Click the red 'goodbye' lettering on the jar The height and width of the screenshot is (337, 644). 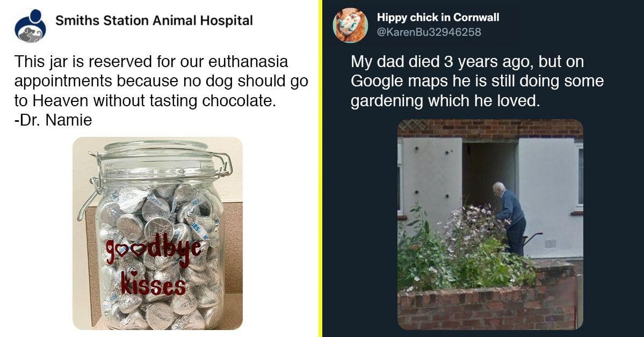154,250
